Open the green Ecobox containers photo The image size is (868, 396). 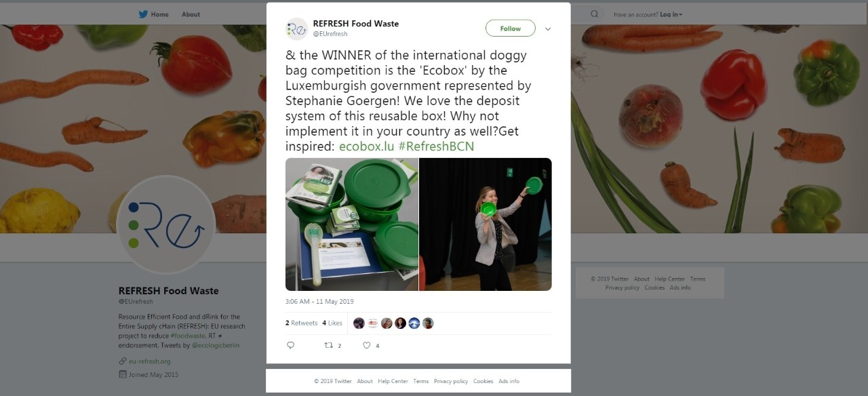point(352,224)
